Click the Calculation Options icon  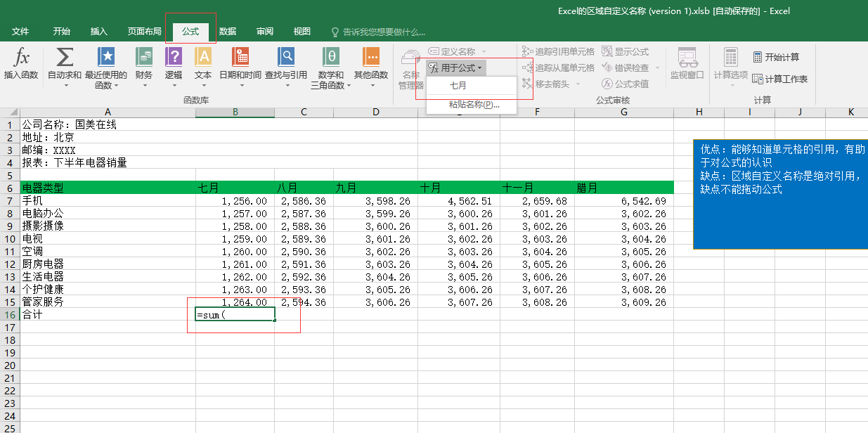coord(731,58)
